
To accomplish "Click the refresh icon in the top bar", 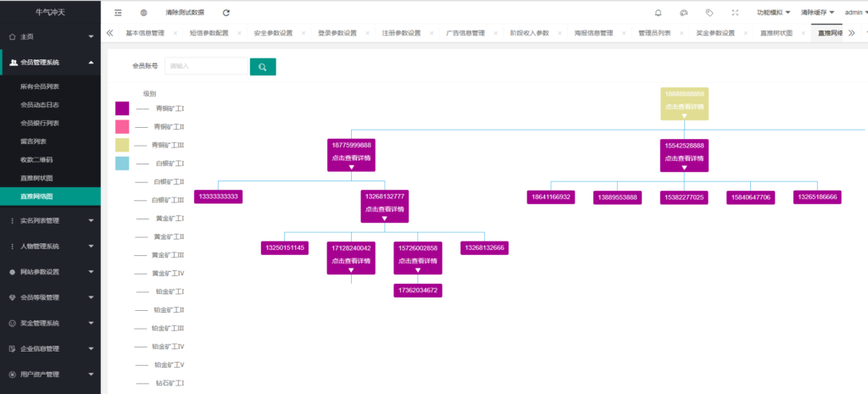I will pyautogui.click(x=226, y=13).
